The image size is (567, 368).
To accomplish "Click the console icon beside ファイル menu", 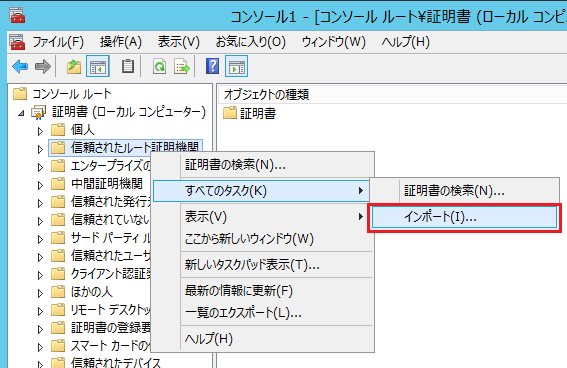I will [17, 42].
